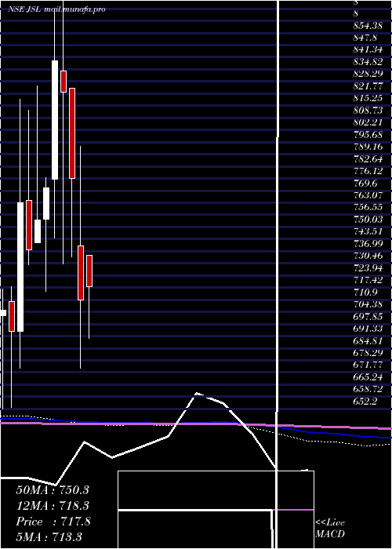Click the 834.82 price level label
392x549 pixels.
click(x=368, y=62)
